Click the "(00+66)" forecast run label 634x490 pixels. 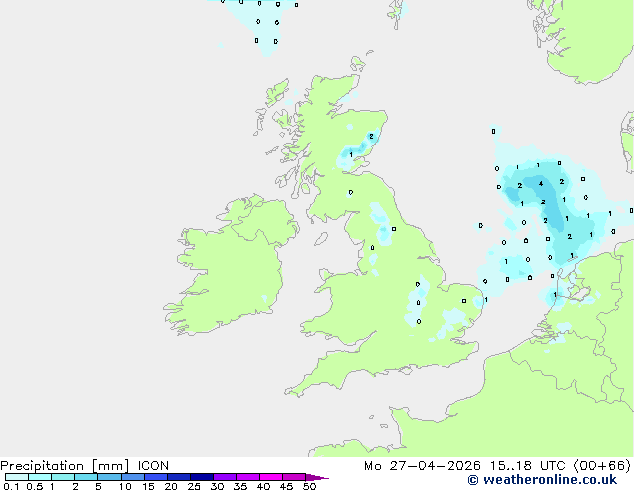pos(602,466)
